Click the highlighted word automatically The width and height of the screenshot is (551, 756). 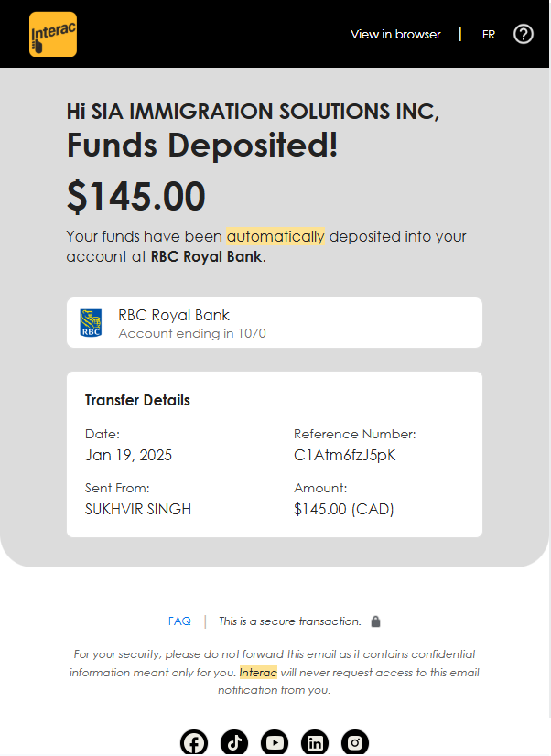coord(275,236)
